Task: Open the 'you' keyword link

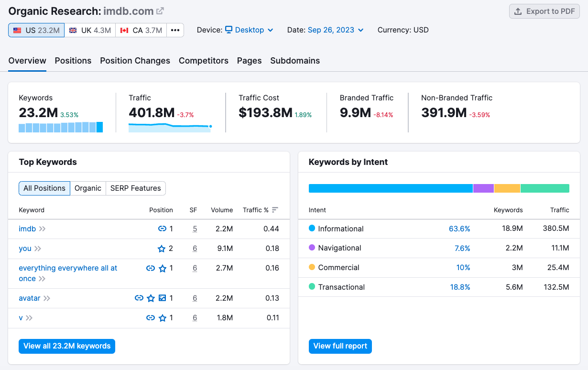Action: 25,248
